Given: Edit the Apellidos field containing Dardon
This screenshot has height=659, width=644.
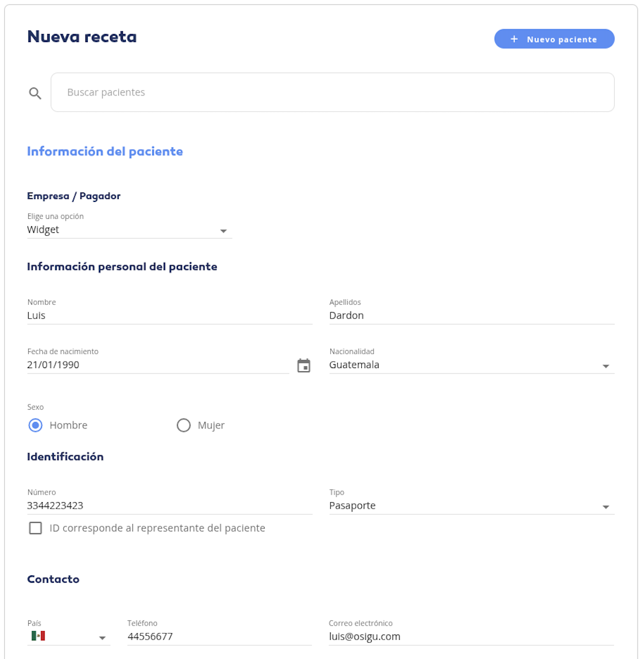Looking at the screenshot, I should point(472,315).
